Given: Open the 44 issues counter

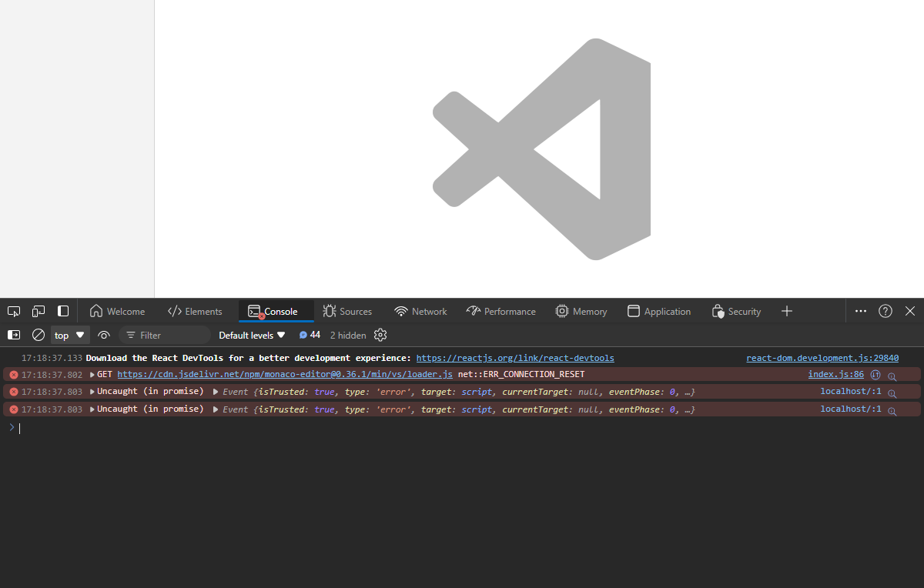Looking at the screenshot, I should 310,335.
